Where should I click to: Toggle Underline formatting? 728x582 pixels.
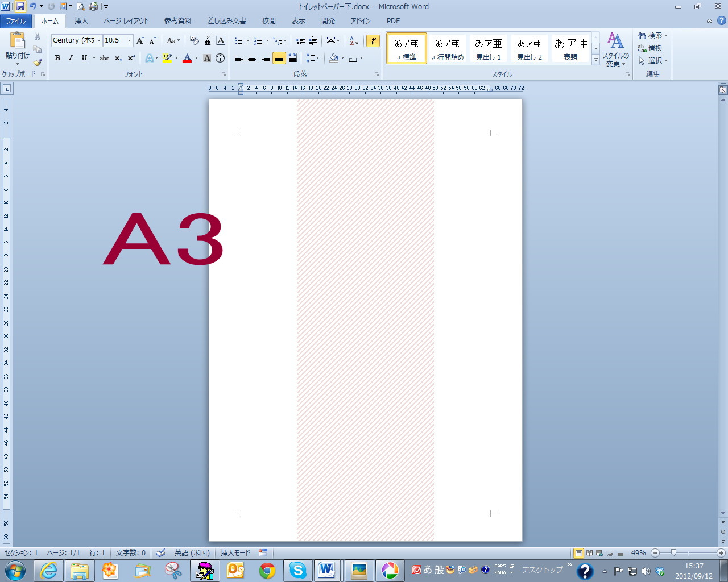point(84,58)
